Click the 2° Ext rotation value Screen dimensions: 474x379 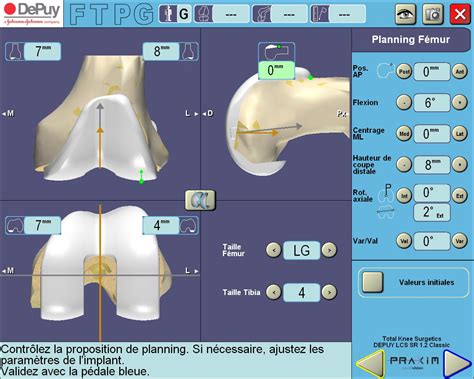click(x=432, y=212)
